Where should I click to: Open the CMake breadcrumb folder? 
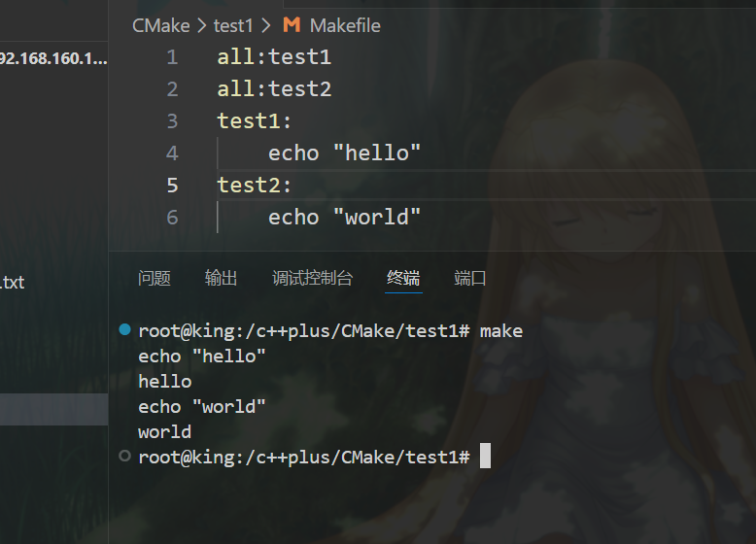(x=161, y=25)
